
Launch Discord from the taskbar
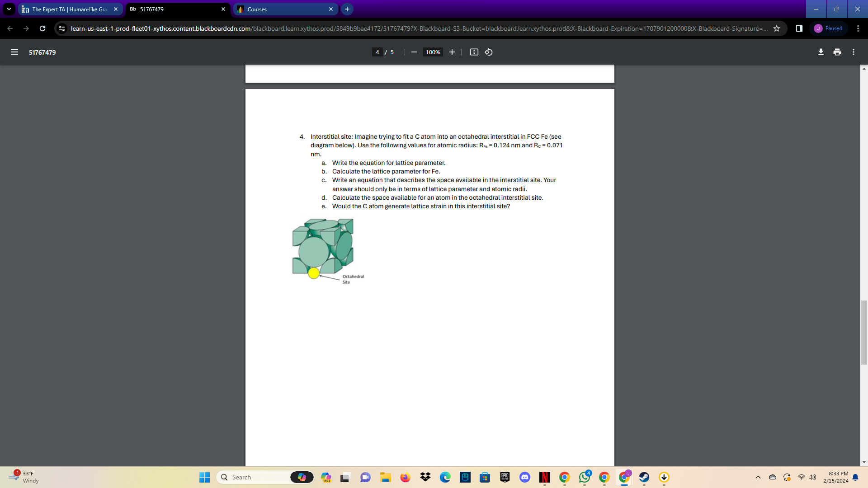[x=524, y=477]
